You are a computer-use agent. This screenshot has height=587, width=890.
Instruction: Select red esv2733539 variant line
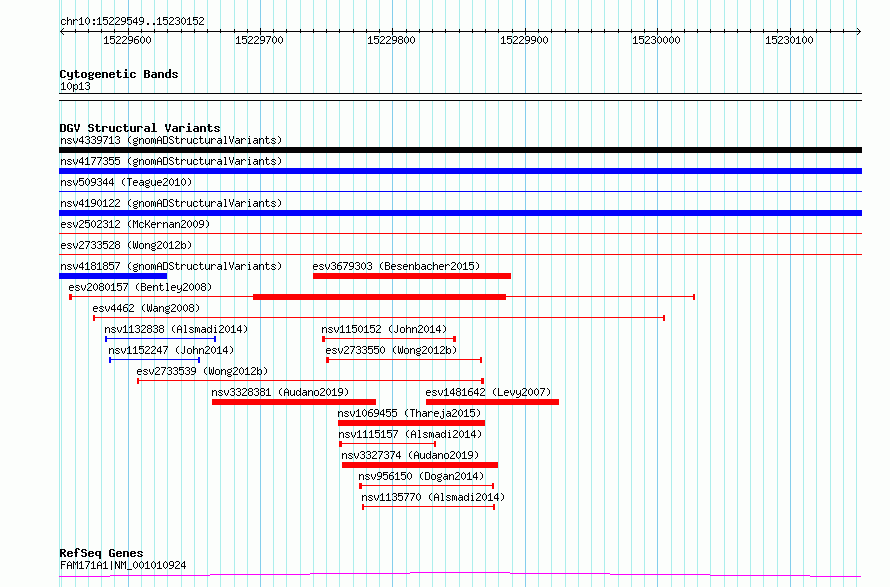(310, 381)
